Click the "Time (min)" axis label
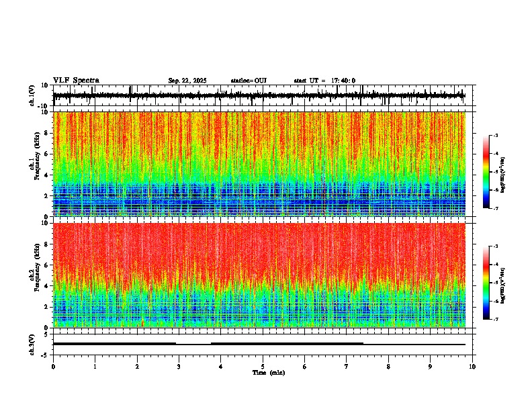This screenshot has width=532, height=411. 269,373
